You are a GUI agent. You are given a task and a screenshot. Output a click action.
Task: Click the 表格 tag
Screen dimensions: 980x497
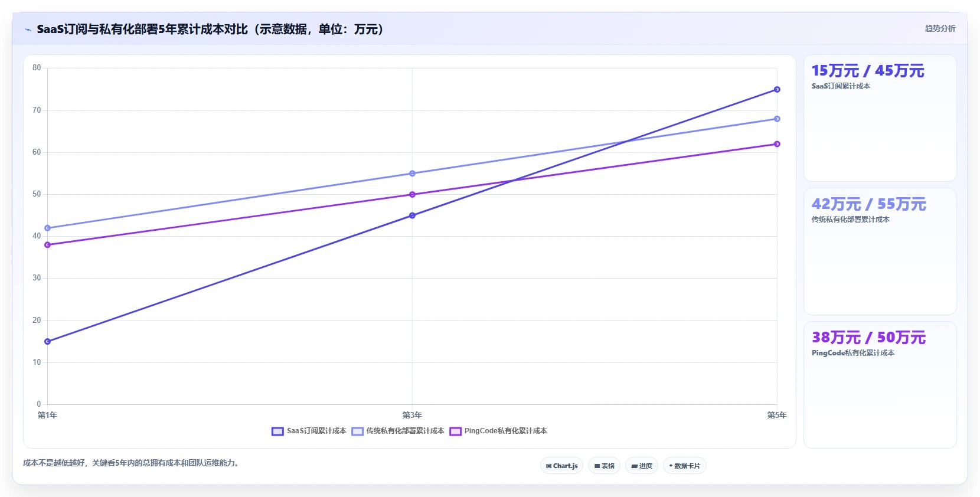tap(604, 466)
